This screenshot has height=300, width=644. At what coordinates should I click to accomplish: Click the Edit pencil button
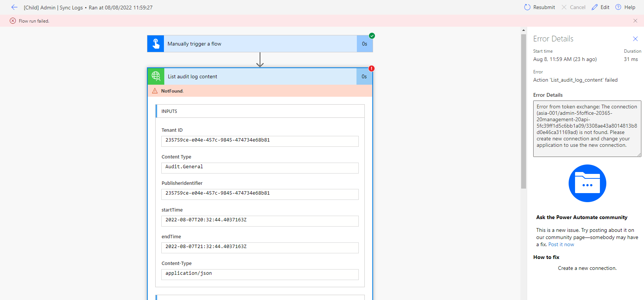600,7
